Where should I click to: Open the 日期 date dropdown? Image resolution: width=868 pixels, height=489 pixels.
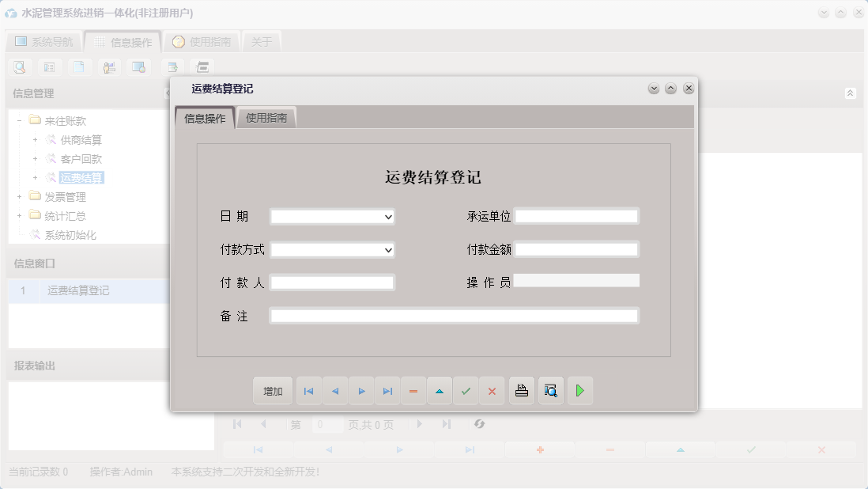click(387, 216)
